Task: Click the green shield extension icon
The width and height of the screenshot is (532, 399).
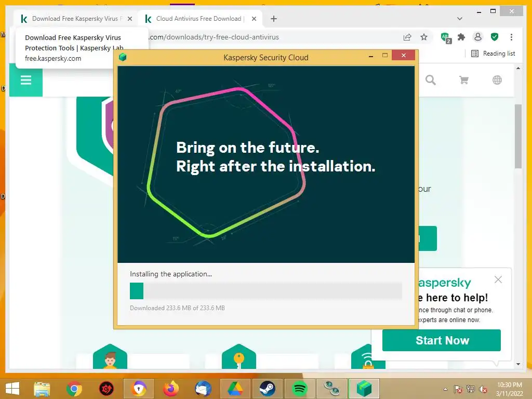Action: [x=495, y=37]
